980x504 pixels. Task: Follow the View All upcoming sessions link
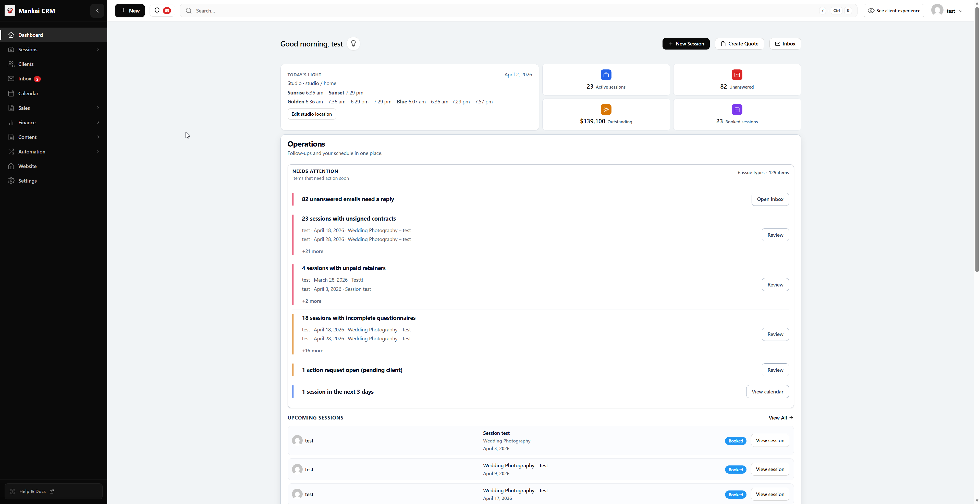(780, 418)
